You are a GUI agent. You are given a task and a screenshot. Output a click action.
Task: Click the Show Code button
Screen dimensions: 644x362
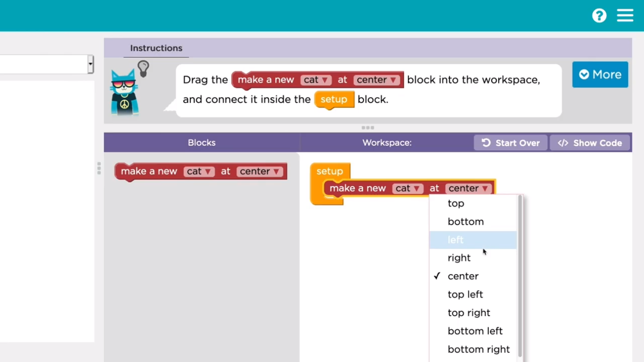pos(590,143)
